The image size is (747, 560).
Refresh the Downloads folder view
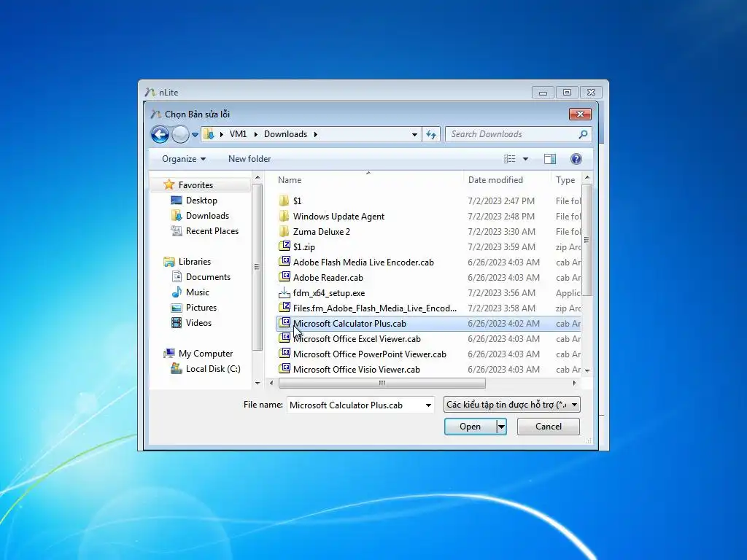[431, 135]
